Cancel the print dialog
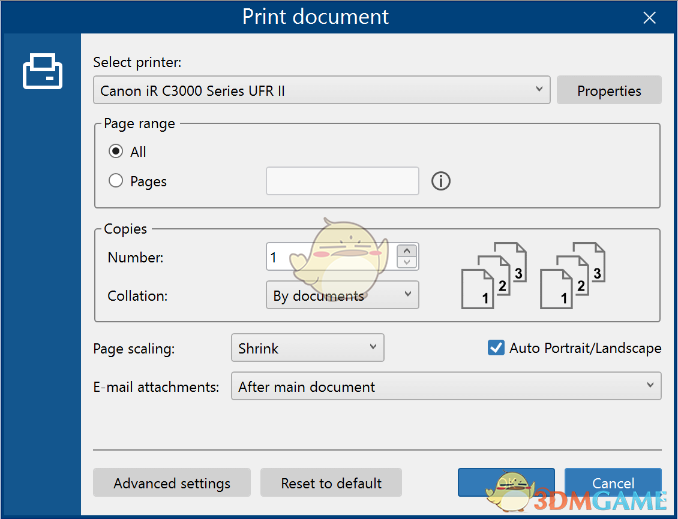The height and width of the screenshot is (519, 678). click(613, 483)
